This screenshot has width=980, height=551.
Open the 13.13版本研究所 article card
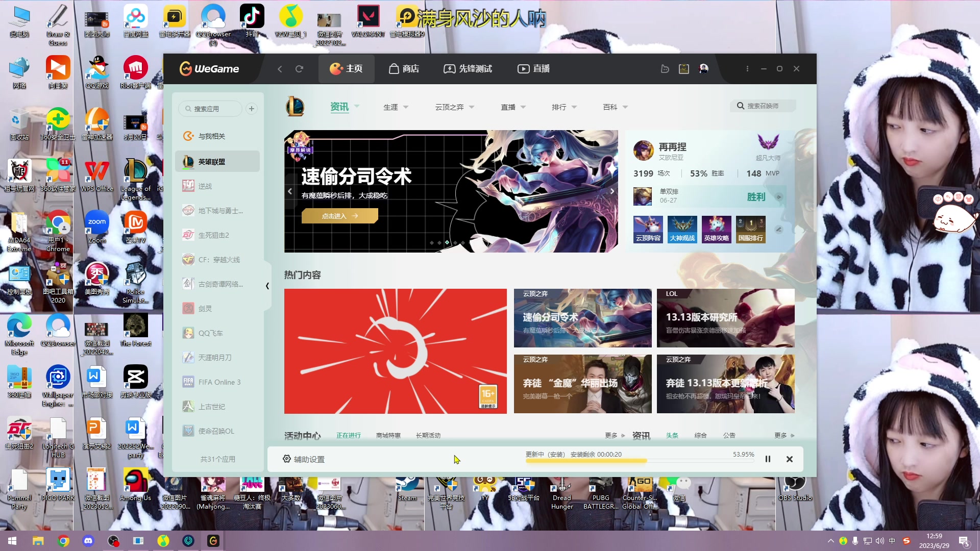pos(725,318)
